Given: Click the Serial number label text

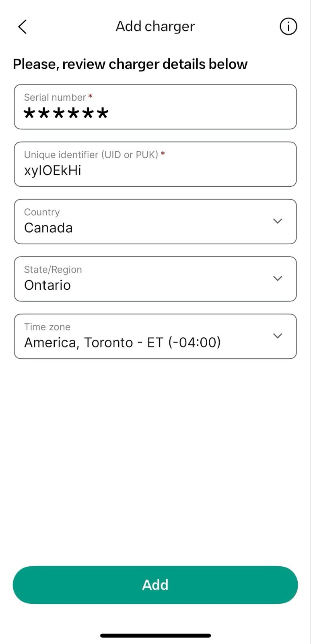Looking at the screenshot, I should point(55,97).
